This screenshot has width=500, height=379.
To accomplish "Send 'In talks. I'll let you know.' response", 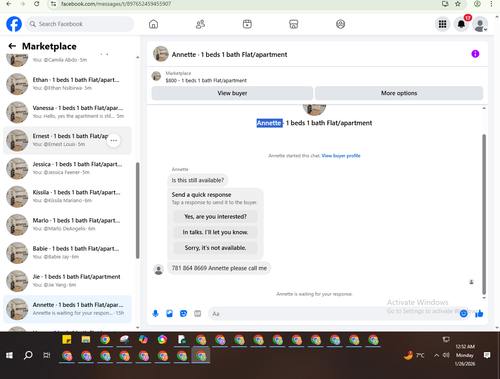I will 215,232.
